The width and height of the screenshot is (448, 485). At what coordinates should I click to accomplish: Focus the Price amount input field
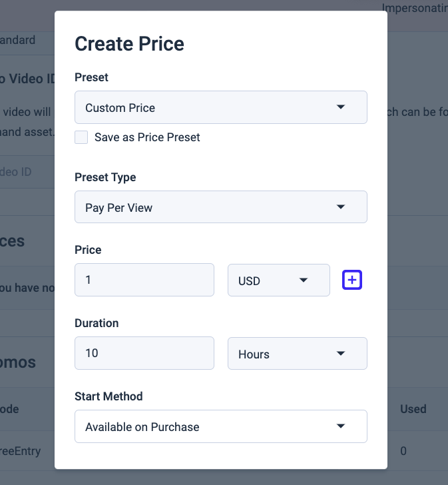pos(144,280)
